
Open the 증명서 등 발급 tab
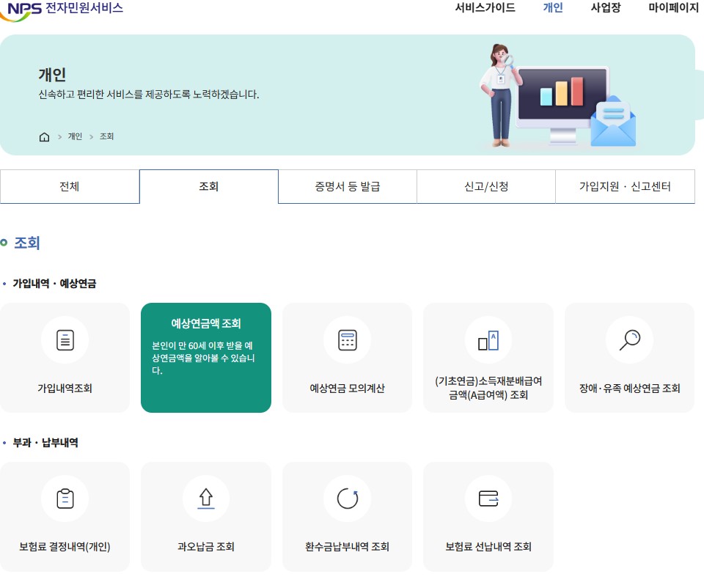(347, 186)
